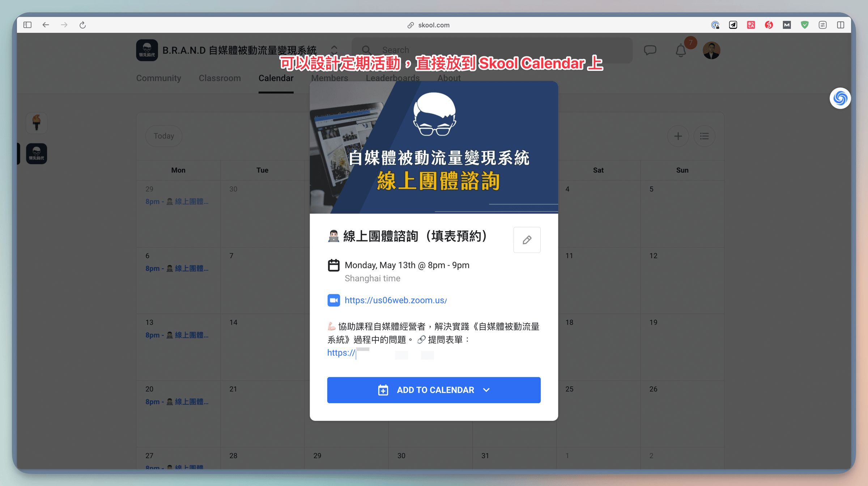Click the B.R.A.N.D community logo
The width and height of the screenshot is (868, 486).
pos(147,50)
